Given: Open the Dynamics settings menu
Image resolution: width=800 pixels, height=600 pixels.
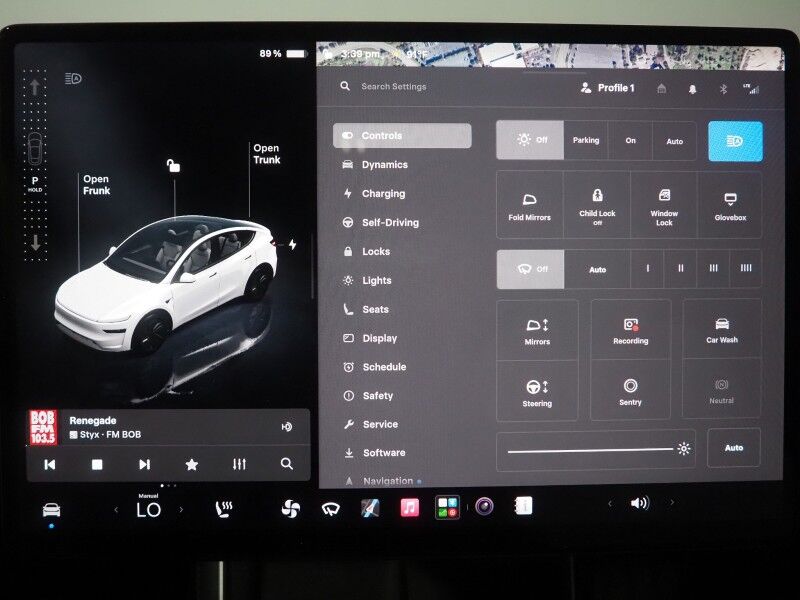Looking at the screenshot, I should click(376, 165).
